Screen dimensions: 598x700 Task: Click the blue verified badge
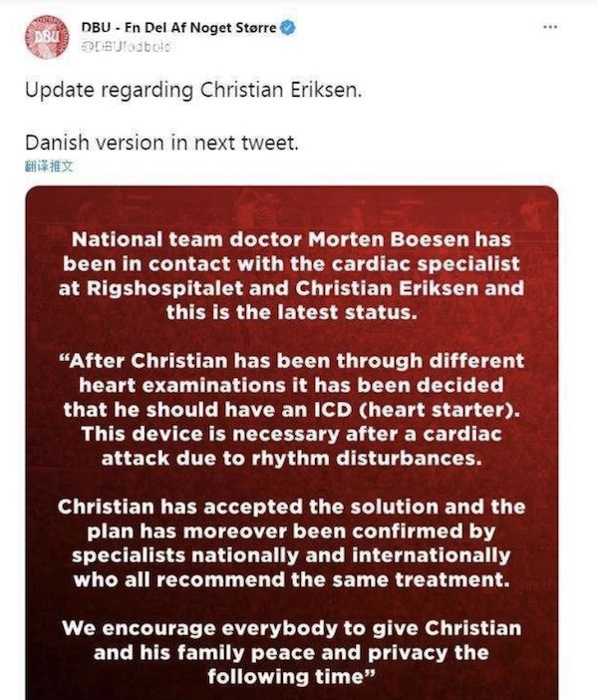[x=287, y=28]
